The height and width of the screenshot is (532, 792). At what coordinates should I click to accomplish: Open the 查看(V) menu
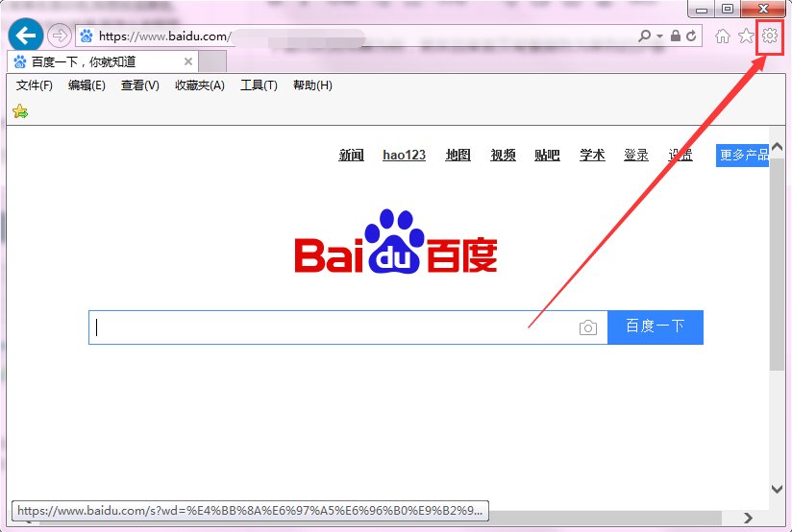point(140,85)
